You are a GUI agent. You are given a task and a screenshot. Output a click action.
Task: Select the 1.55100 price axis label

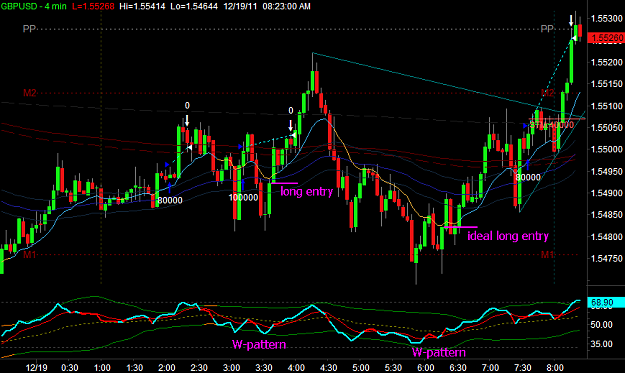607,106
